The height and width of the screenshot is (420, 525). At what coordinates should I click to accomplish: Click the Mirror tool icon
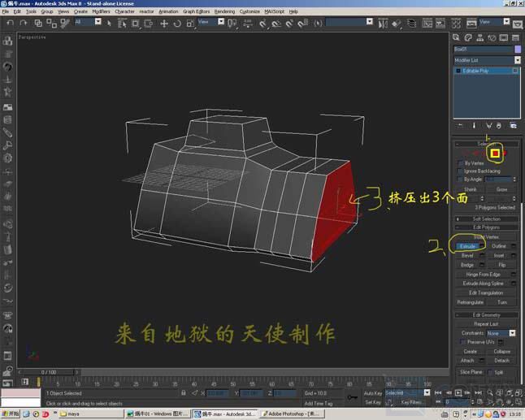tap(383, 24)
